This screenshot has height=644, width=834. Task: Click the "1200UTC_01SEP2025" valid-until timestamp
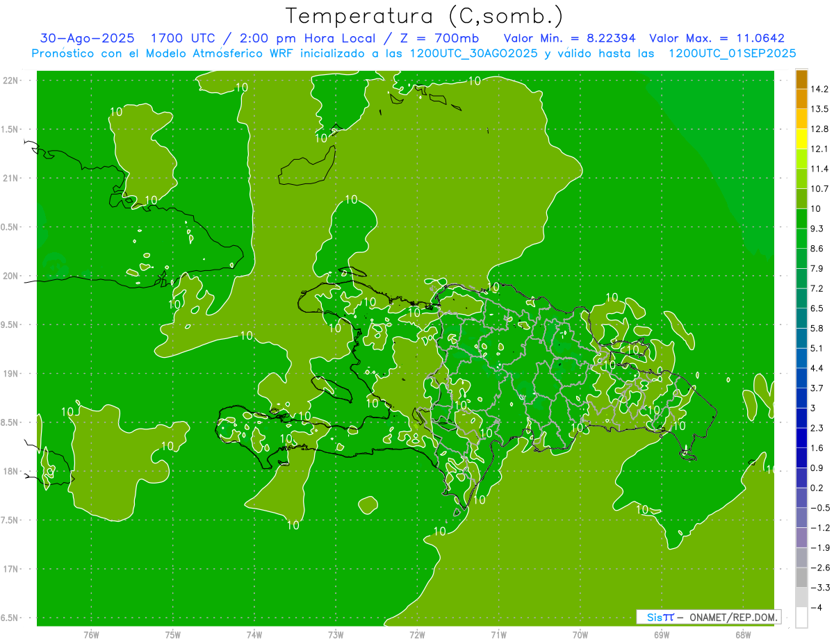[732, 53]
